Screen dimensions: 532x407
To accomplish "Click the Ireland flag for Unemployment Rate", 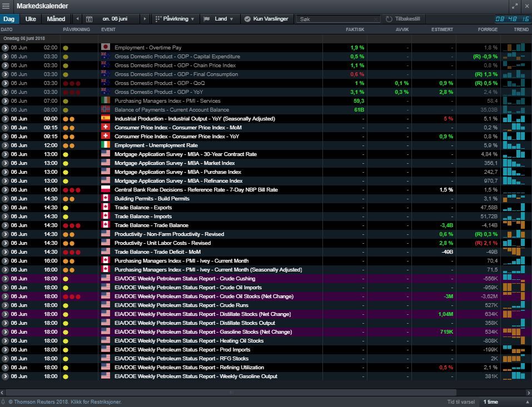I will coord(106,145).
